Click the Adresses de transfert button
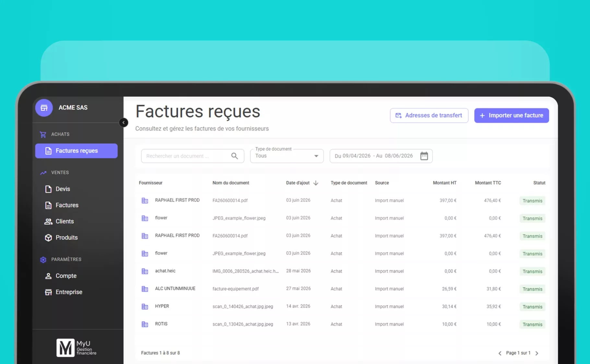 click(429, 115)
